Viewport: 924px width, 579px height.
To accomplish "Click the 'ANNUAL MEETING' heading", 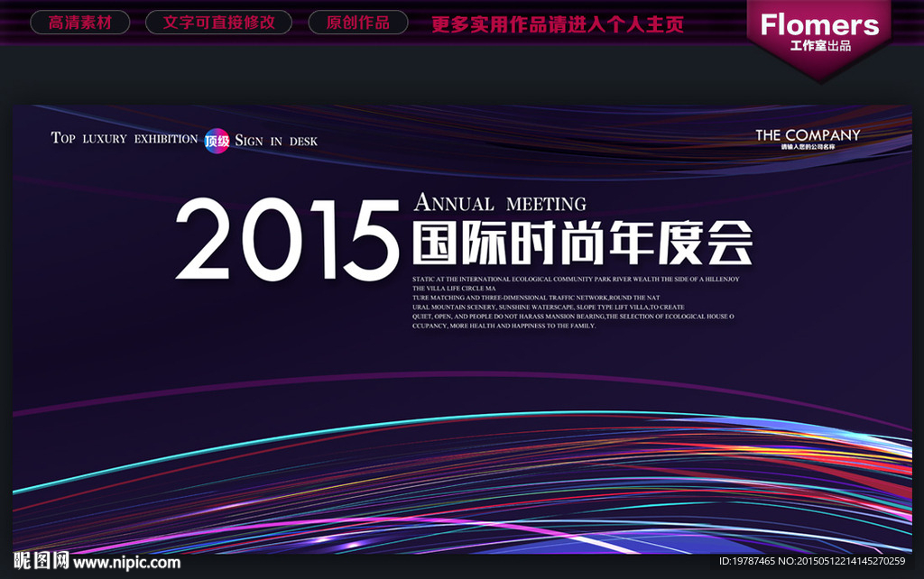I will point(500,203).
